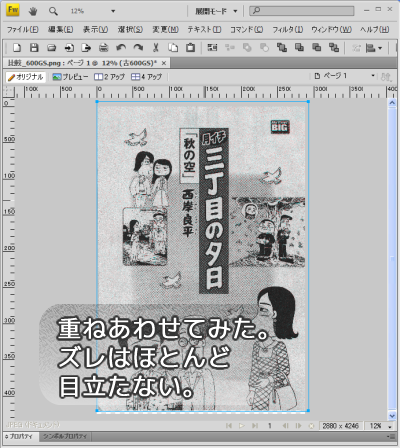Viewport: 400px width, 448px height.
Task: Create a new document with the blank page icon
Action: (17, 48)
